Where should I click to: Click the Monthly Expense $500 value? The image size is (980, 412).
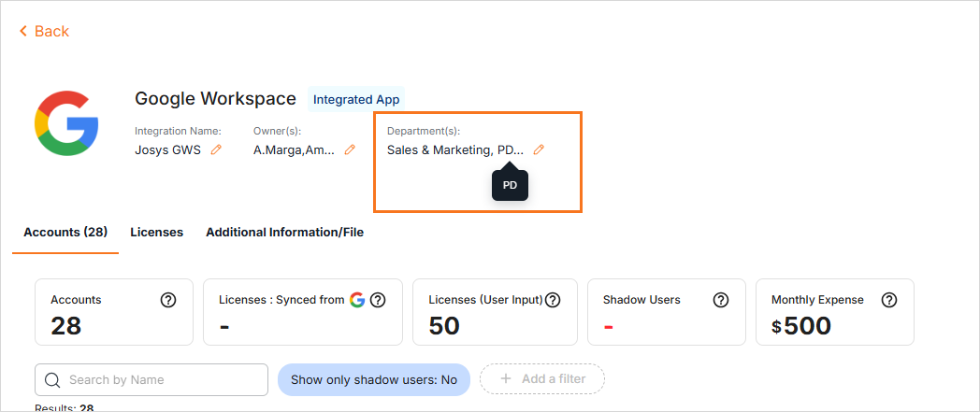(x=801, y=326)
